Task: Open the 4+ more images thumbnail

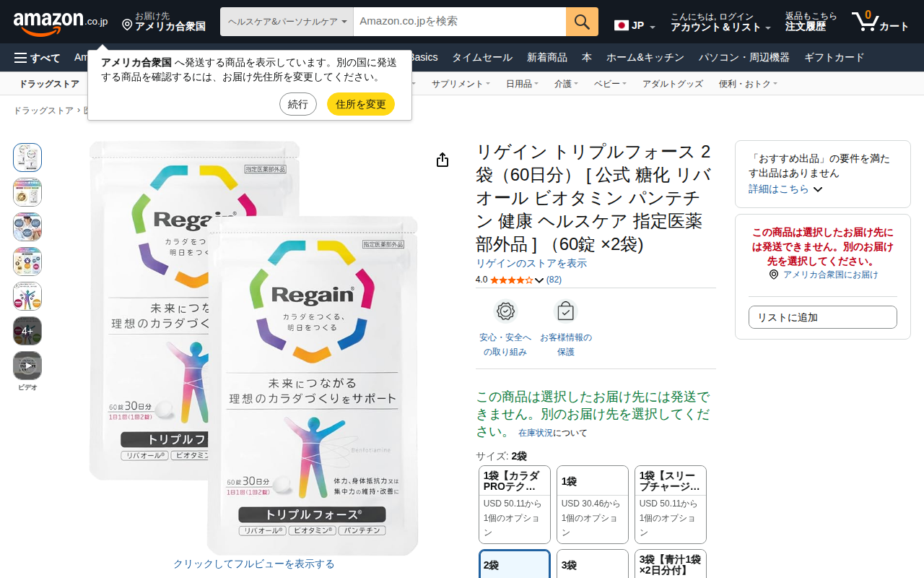Action: coord(27,331)
